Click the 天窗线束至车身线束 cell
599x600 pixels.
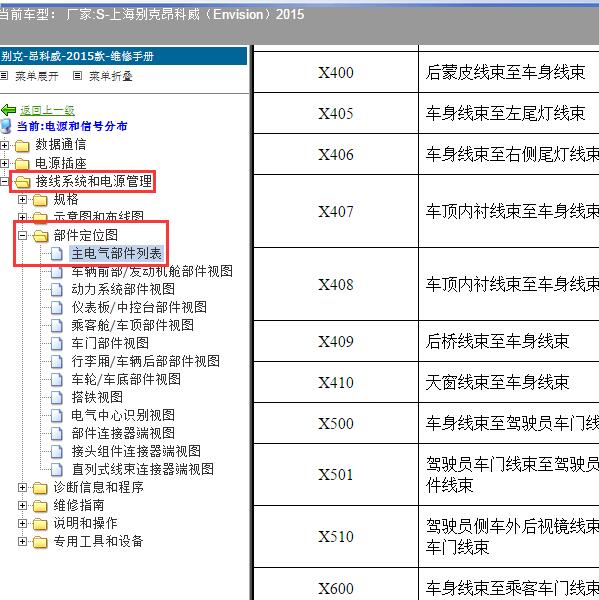pyautogui.click(x=509, y=382)
